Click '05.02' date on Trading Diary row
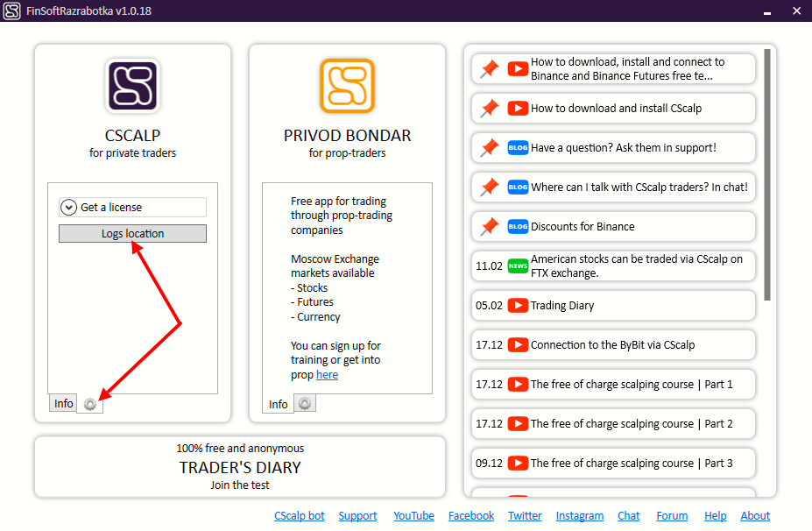This screenshot has width=812, height=531. click(489, 306)
